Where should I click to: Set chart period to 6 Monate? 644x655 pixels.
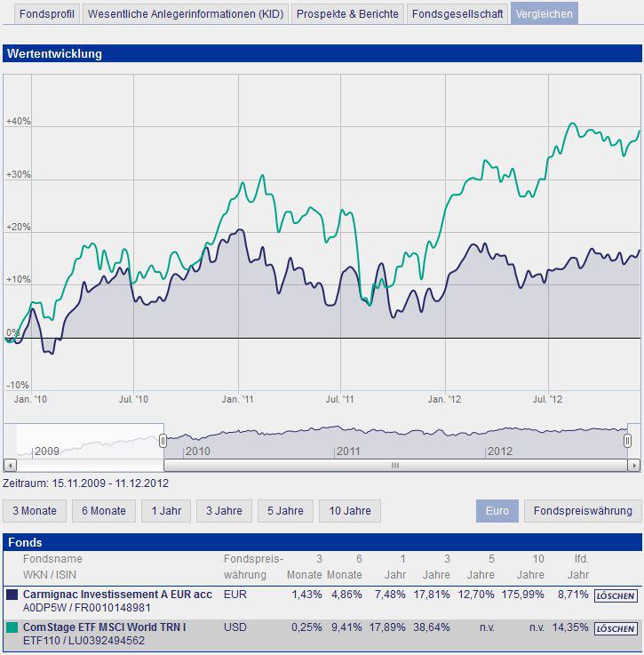(x=104, y=511)
